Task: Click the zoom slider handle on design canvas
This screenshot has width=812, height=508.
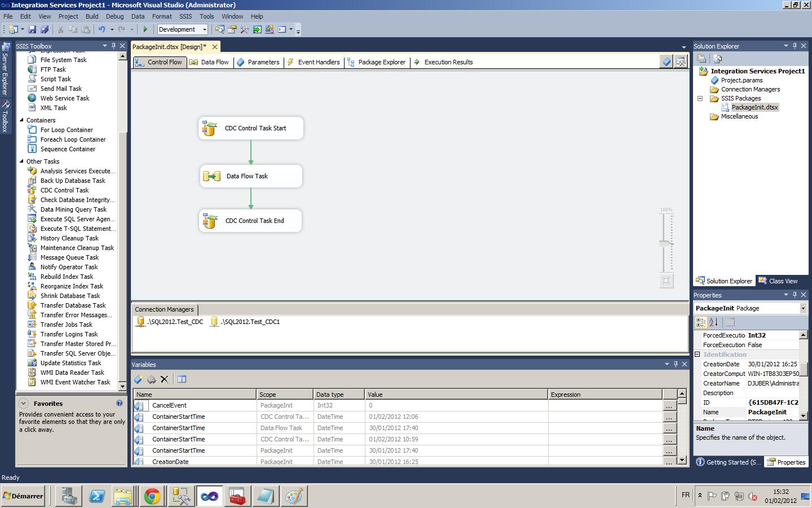Action: (666, 243)
